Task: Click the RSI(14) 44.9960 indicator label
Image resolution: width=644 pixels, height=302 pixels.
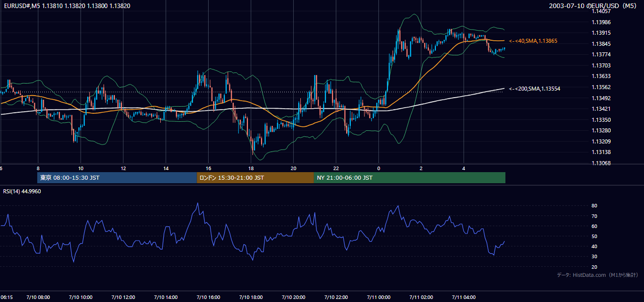Action: tap(22, 191)
